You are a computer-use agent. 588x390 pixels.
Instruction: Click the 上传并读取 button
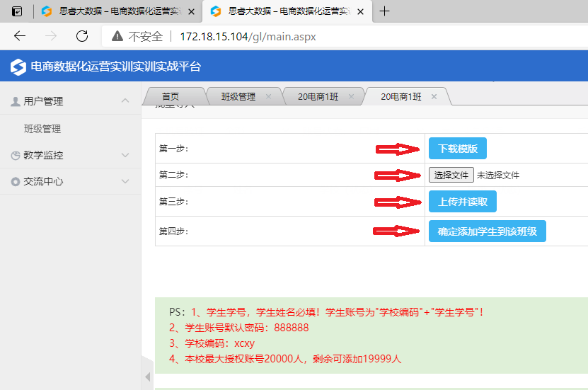click(462, 202)
